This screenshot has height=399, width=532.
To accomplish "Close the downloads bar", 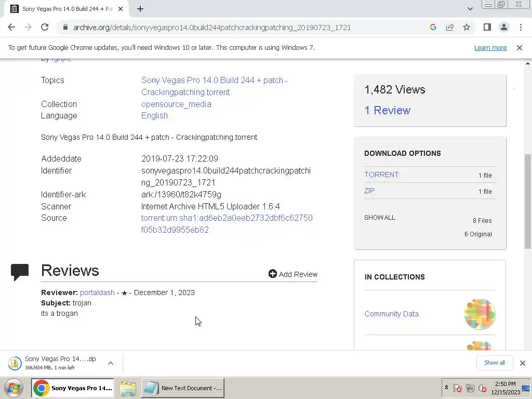I will tap(523, 363).
